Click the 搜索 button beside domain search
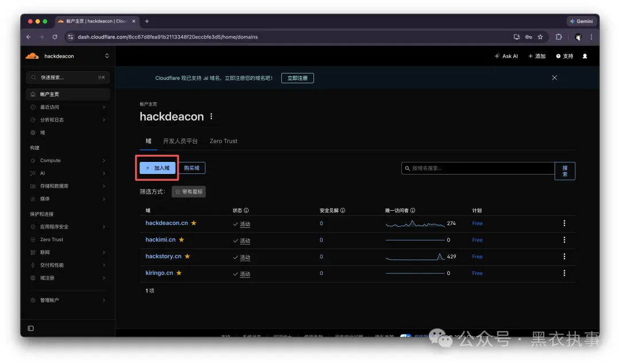 click(565, 171)
